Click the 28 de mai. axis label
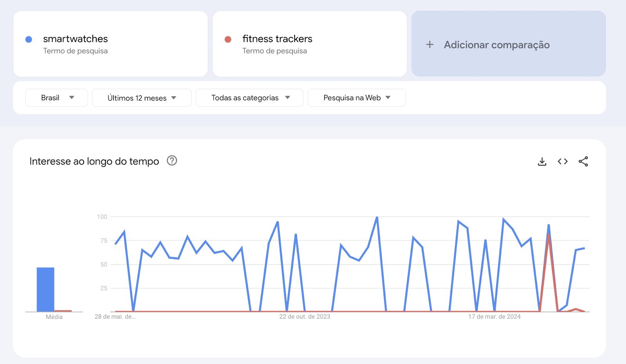The image size is (626, 364). [x=115, y=317]
